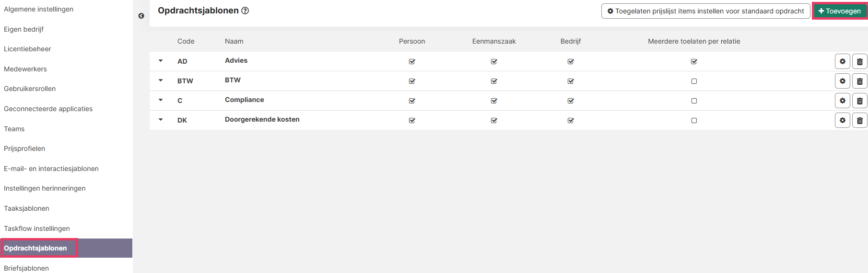The width and height of the screenshot is (868, 273).
Task: Click the Meerdere toelaten per relatie header
Action: coord(694,41)
